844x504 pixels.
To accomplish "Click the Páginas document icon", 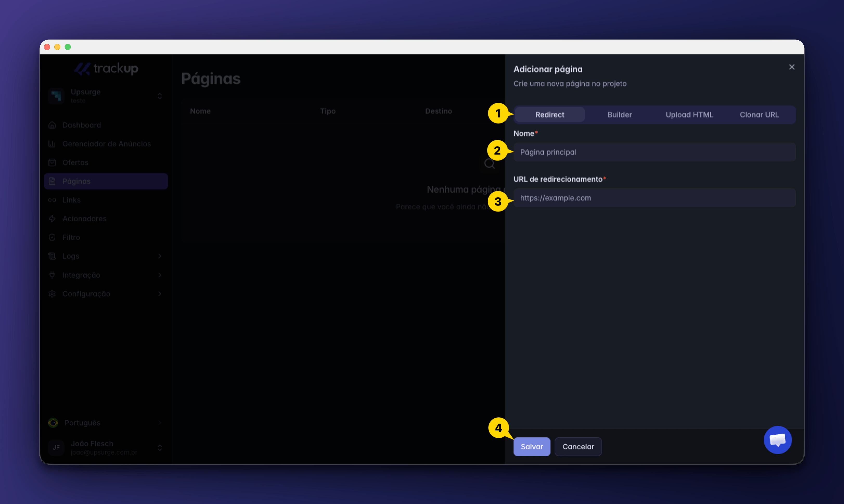I will coord(52,181).
